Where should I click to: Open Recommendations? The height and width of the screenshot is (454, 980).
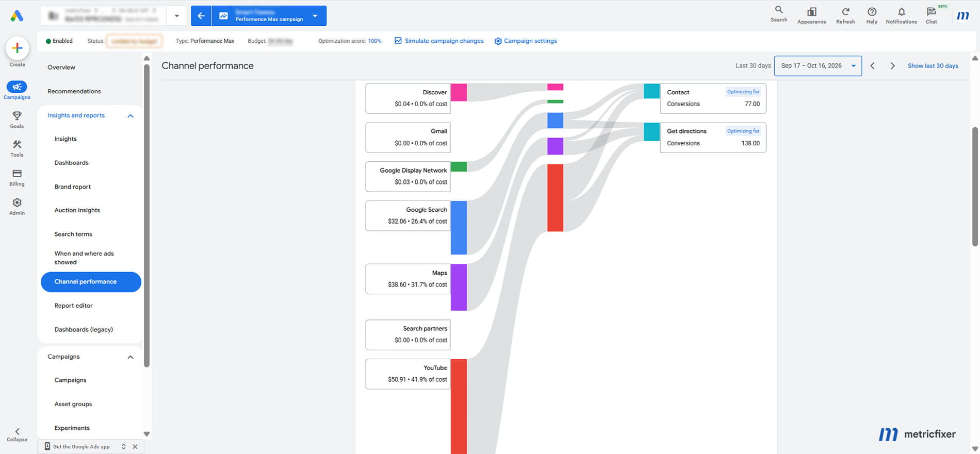74,91
